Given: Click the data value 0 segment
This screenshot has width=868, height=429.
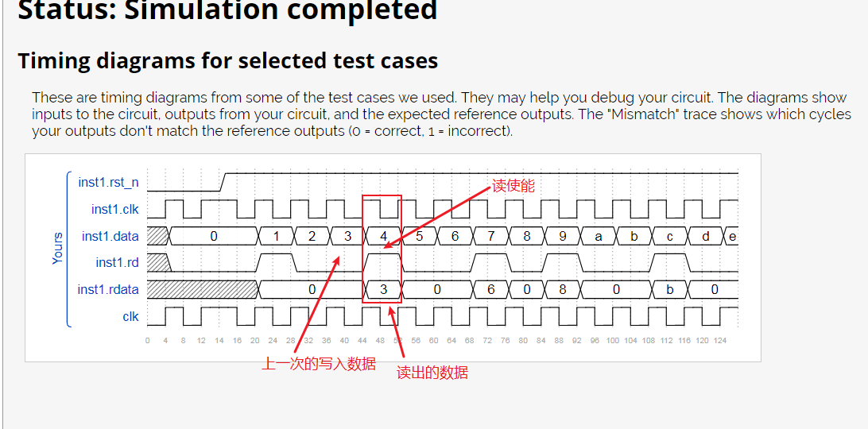Looking at the screenshot, I should tap(214, 237).
